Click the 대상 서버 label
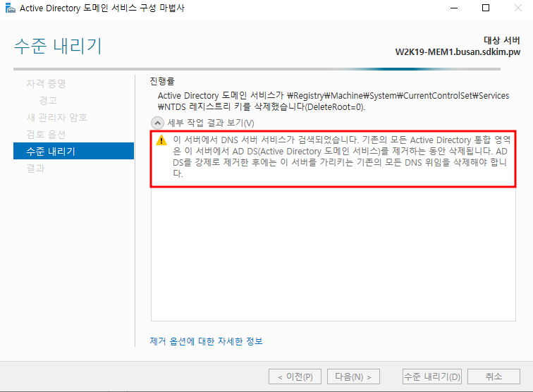The image size is (533, 392). (502, 40)
